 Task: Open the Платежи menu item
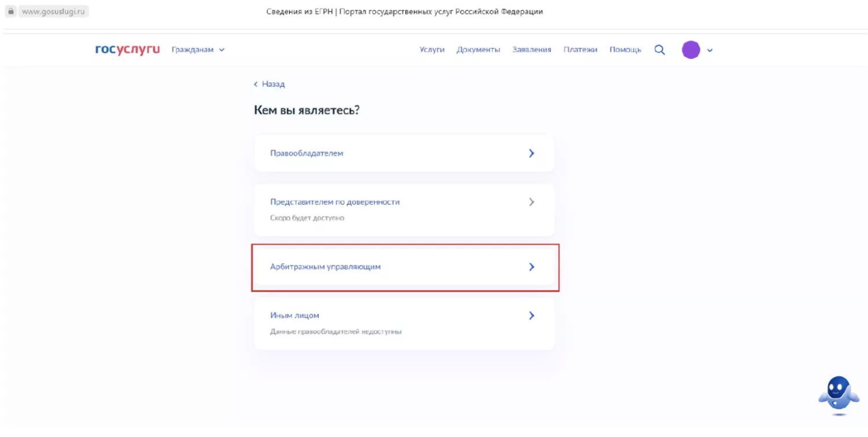(x=580, y=50)
